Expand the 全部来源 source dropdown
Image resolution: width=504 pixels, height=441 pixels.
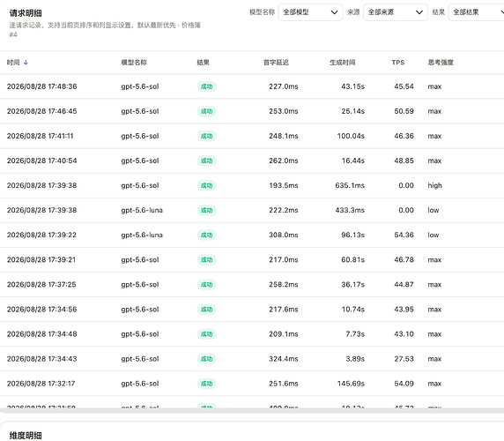[x=396, y=12]
